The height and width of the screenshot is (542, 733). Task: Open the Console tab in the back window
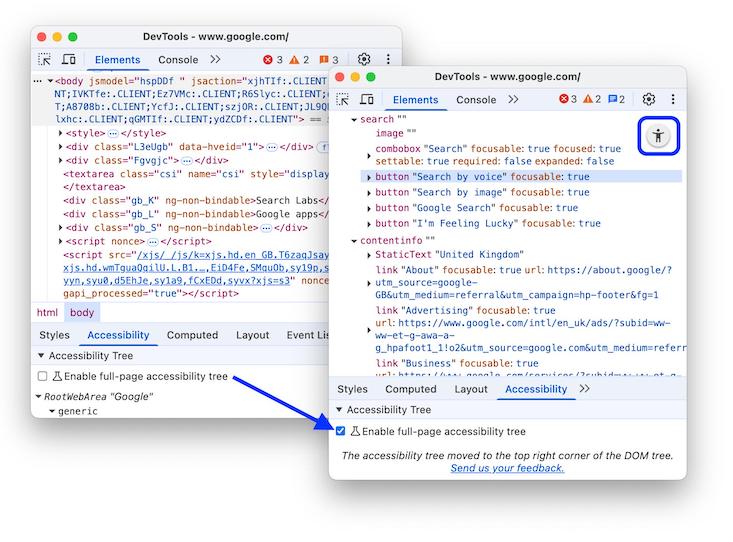coord(178,59)
